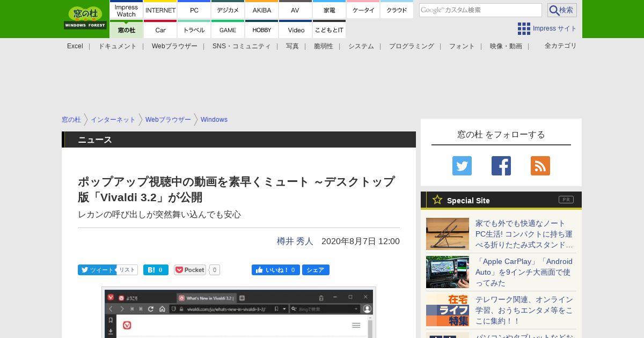
Task: Go to Webブラウザー breadcrumb link
Action: 168,120
